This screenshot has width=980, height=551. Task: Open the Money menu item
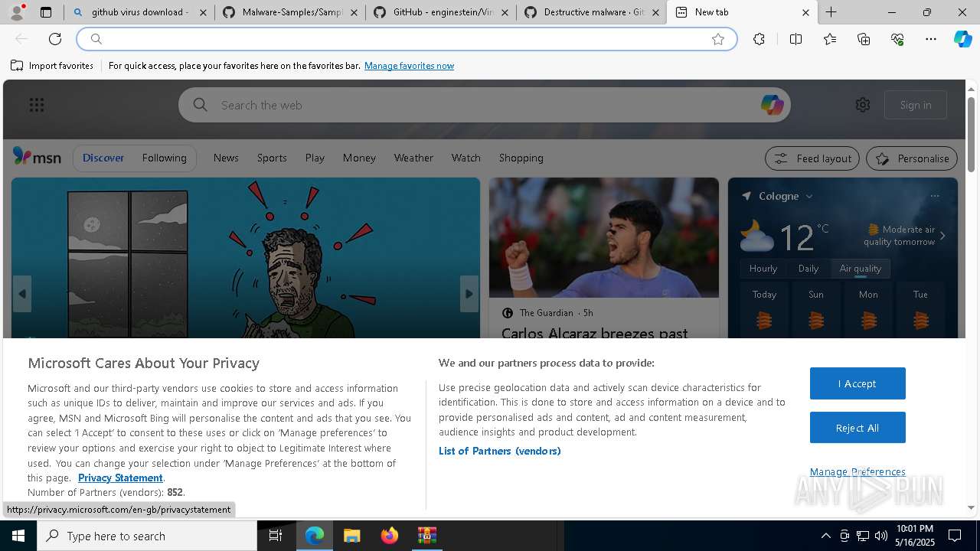(359, 158)
